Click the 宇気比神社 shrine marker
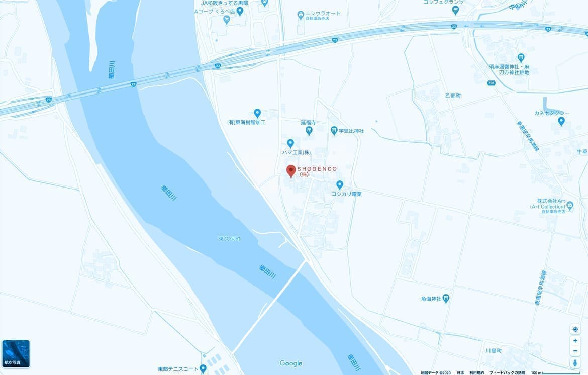This screenshot has height=375, width=588. tap(334, 131)
